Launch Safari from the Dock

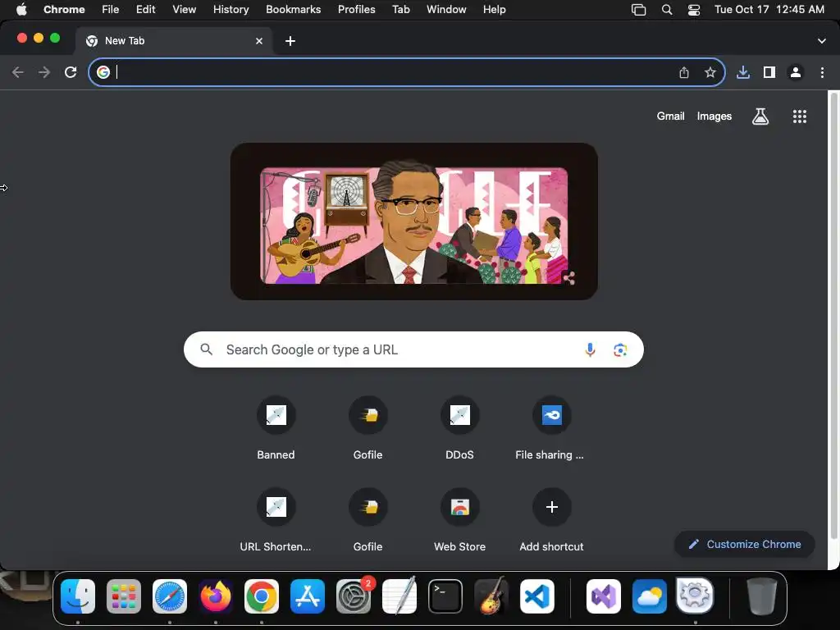170,596
